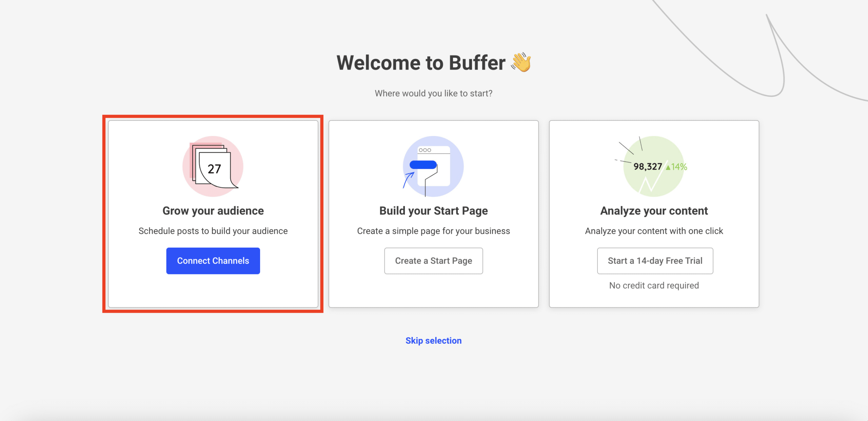The image size is (868, 421).
Task: Click 'Analyze your content with one click' text
Action: [654, 231]
